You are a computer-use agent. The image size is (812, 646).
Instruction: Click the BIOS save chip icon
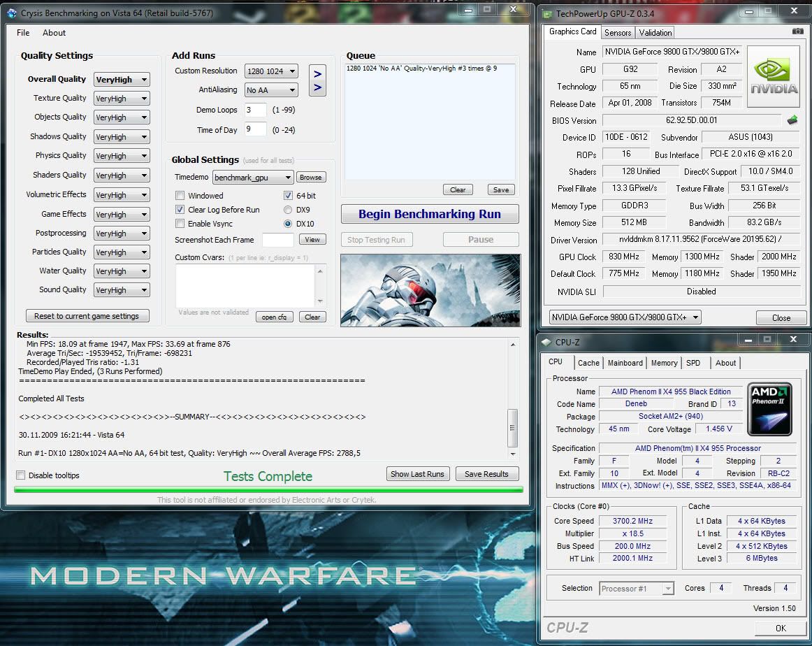tap(792, 120)
